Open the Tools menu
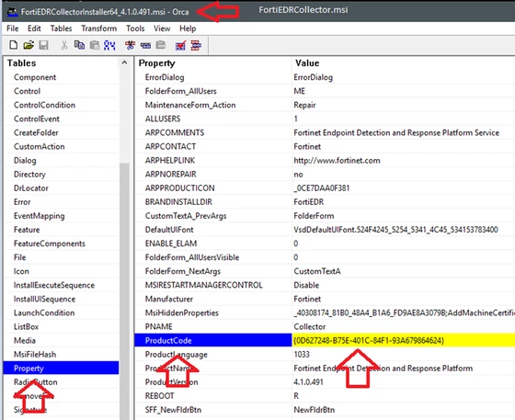The image size is (515, 420). click(x=135, y=28)
